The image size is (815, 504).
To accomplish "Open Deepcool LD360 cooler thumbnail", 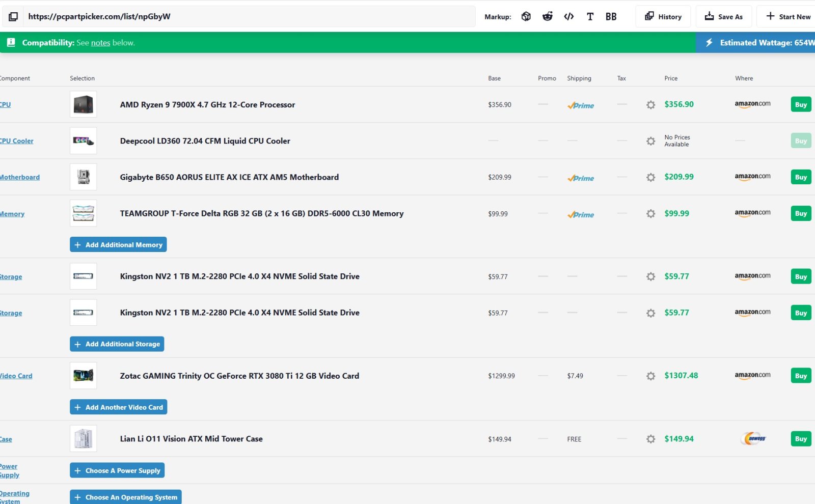I will point(83,141).
